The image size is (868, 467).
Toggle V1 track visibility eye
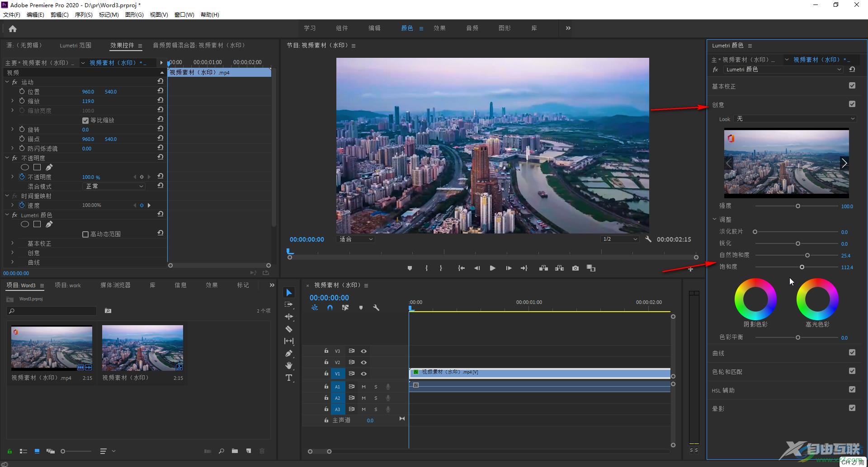coord(363,374)
